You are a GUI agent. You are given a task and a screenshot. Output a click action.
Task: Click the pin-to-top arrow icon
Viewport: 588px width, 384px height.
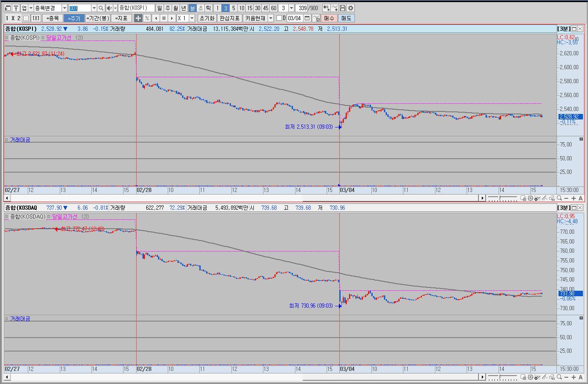[16, 8]
